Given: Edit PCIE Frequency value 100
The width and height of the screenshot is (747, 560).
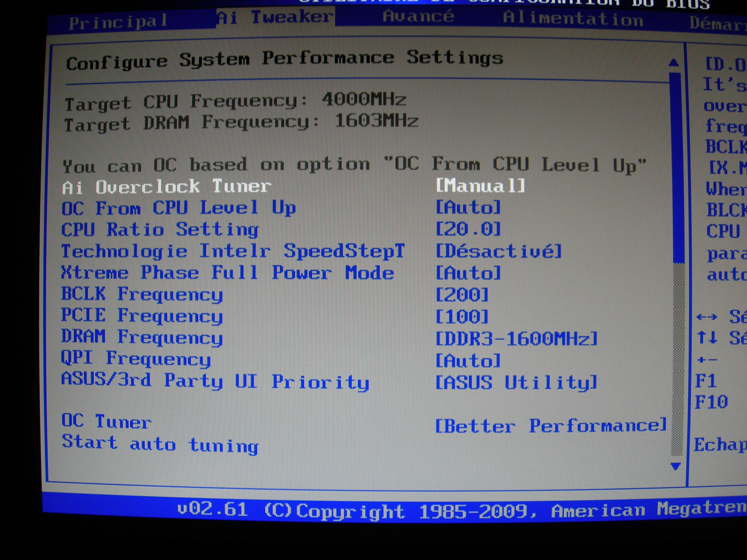Looking at the screenshot, I should 462,317.
